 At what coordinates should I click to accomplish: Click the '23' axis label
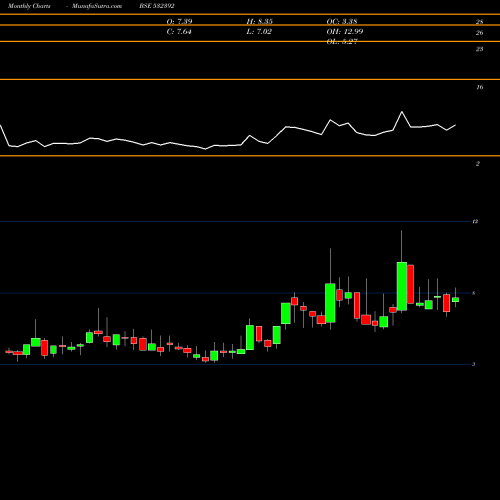pyautogui.click(x=479, y=49)
